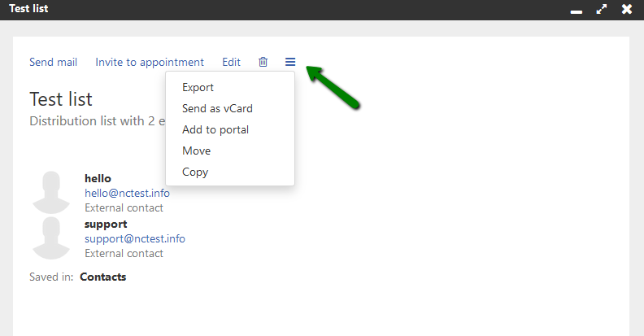644x336 pixels.
Task: Click Invite to appointment
Action: point(150,62)
